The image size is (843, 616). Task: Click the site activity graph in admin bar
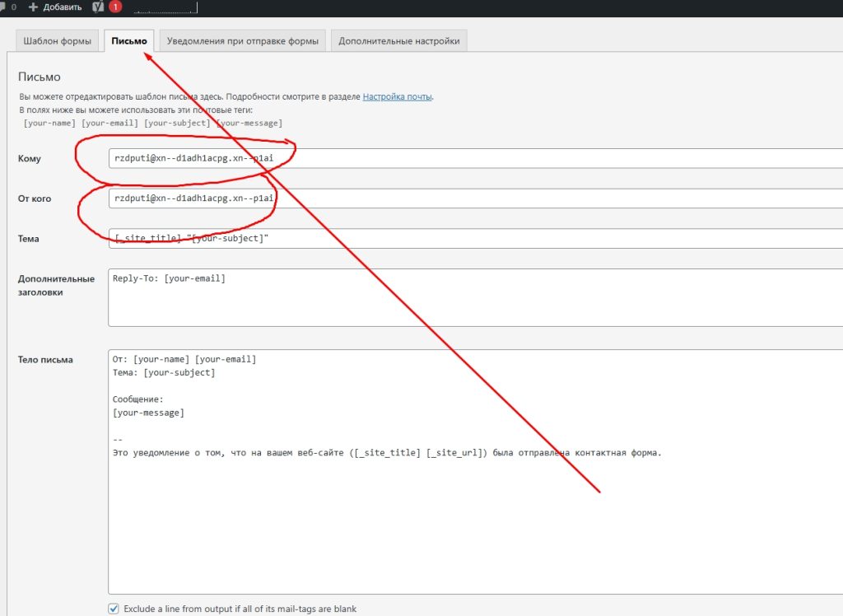tap(165, 8)
